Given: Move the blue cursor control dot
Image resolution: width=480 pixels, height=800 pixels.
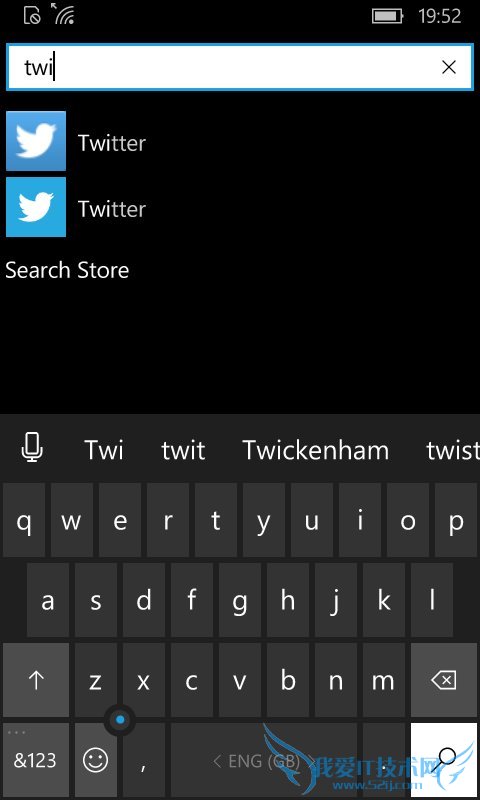Looking at the screenshot, I should click(x=120, y=719).
